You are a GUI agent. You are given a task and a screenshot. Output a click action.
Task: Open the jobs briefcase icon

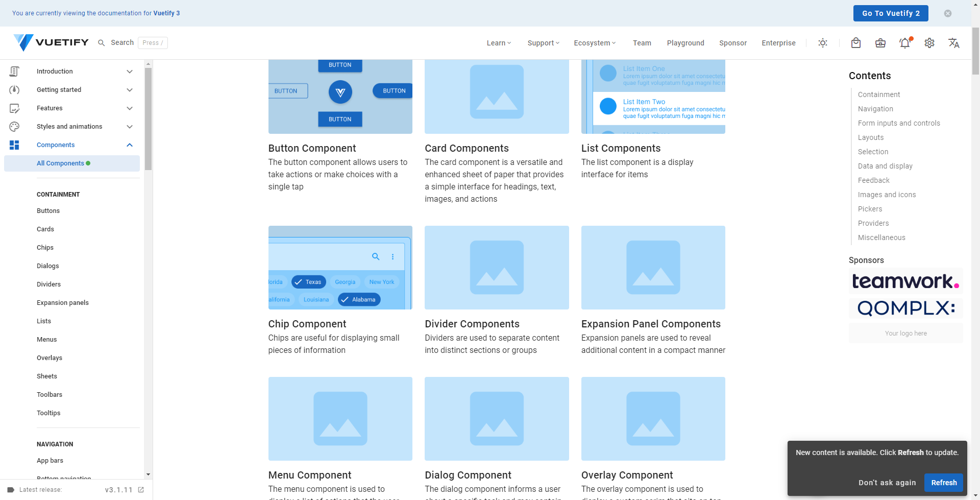(880, 43)
